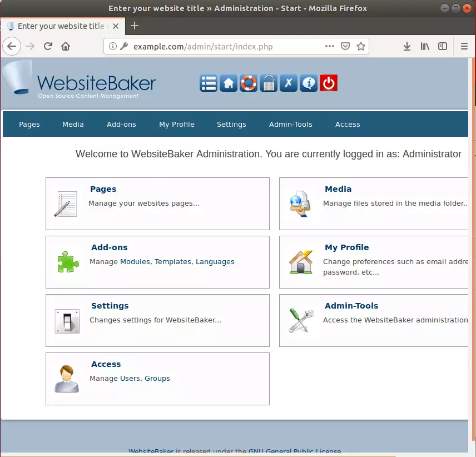Open the Modules link under Add-ons

[x=135, y=261]
